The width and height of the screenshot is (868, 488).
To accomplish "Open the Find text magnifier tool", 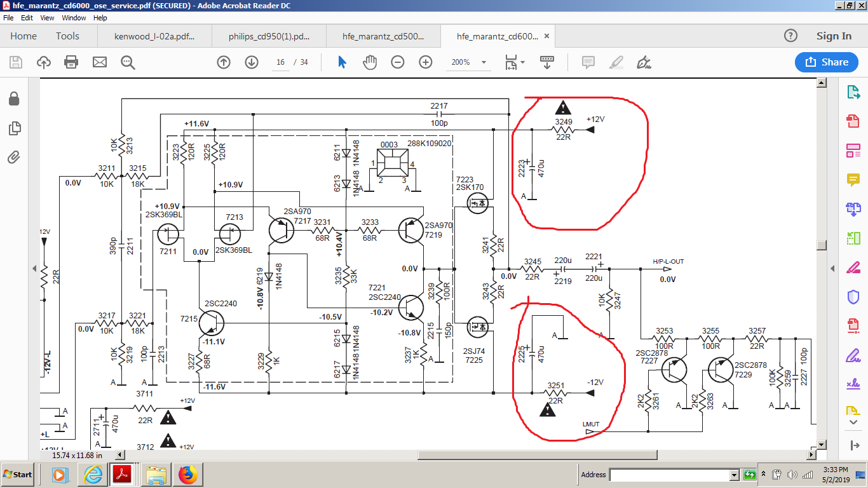I will 128,62.
